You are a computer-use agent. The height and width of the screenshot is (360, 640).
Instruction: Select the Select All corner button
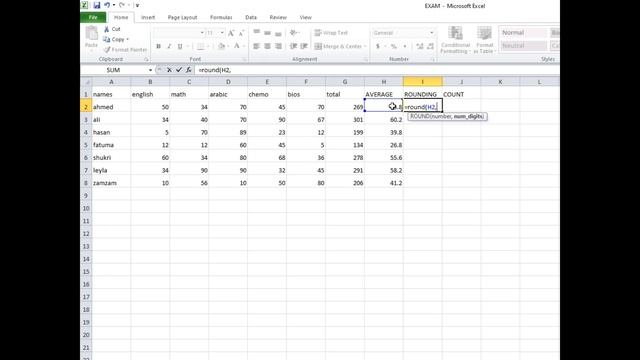point(86,82)
